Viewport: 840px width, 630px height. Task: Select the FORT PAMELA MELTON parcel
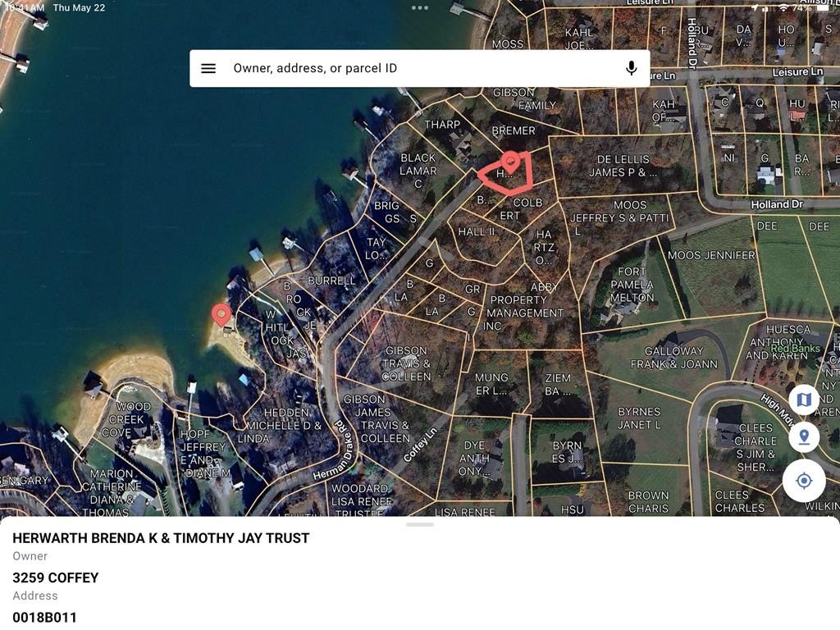click(x=632, y=285)
